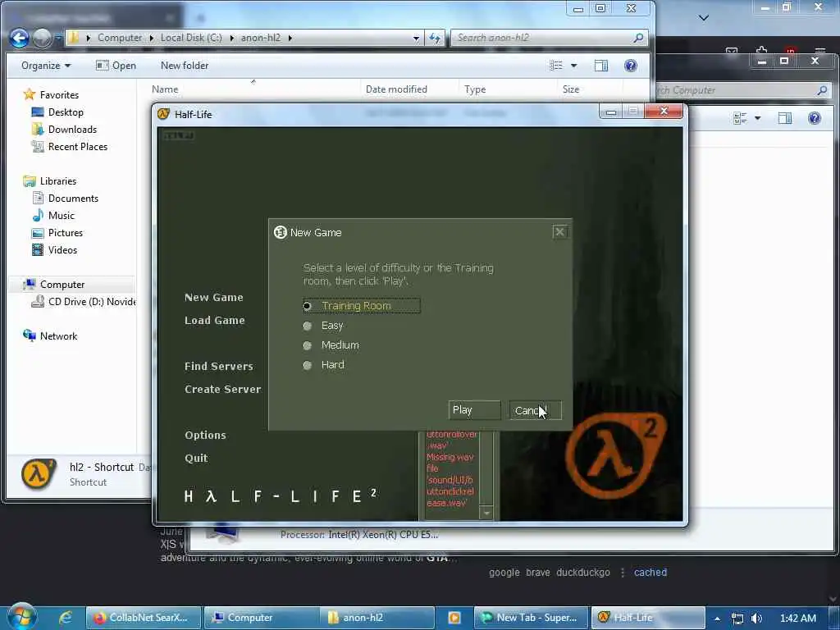The height and width of the screenshot is (630, 840).
Task: Click the search magnifier icon in anon-hl2
Action: 638,38
